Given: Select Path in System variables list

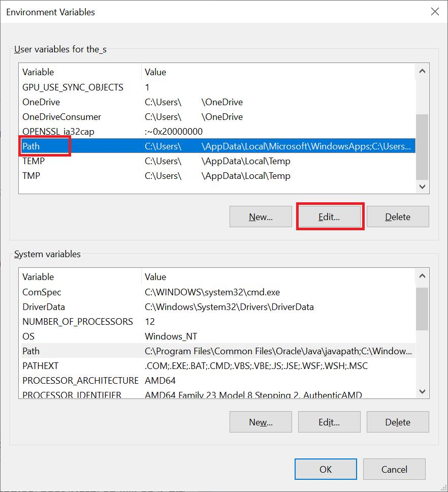Looking at the screenshot, I should click(218, 351).
